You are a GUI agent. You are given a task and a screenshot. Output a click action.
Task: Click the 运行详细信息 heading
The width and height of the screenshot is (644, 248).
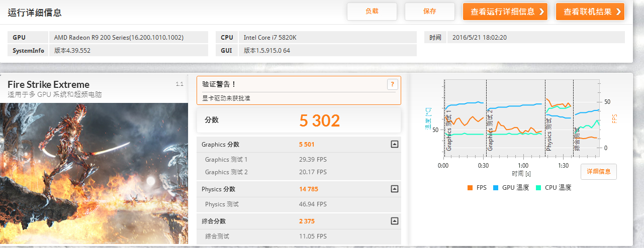(x=35, y=13)
